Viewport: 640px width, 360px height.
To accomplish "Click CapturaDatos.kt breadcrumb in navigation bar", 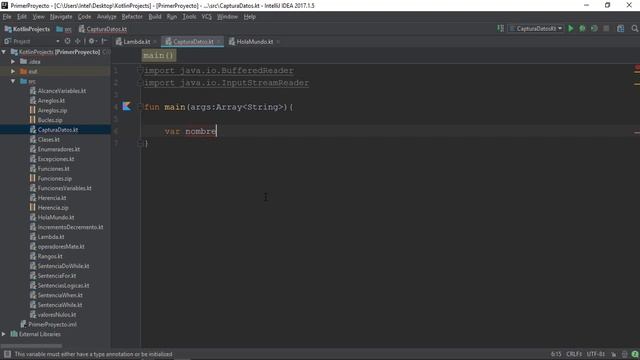I will coord(102,29).
